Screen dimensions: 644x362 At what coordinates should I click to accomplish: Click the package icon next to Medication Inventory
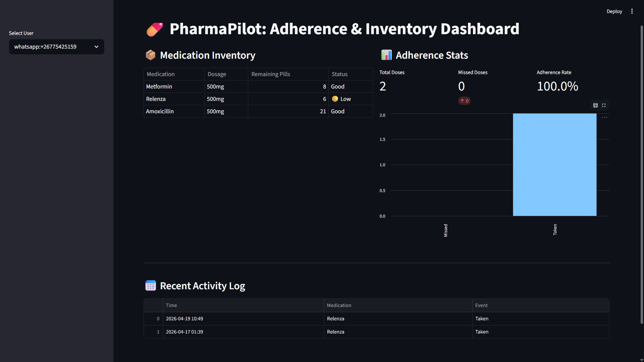coord(151,55)
